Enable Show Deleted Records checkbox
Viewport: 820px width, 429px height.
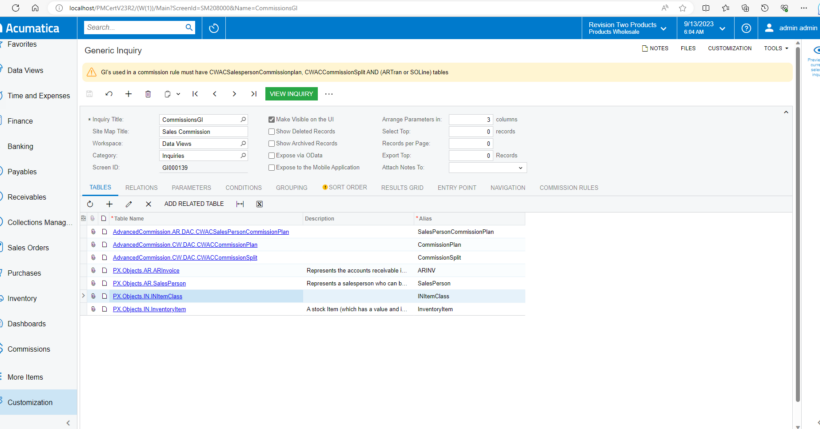[x=271, y=132]
